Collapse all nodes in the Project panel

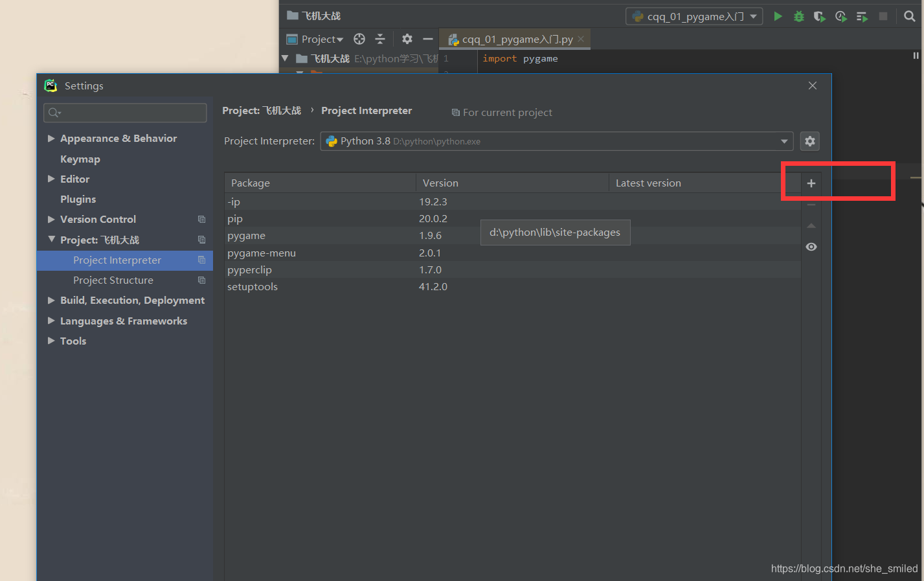point(380,39)
